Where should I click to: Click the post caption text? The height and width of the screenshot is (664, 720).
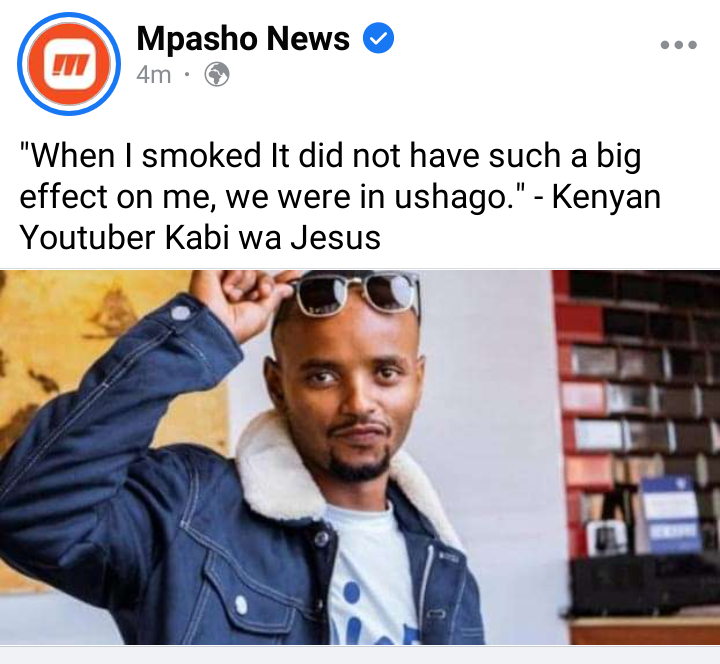(x=340, y=197)
